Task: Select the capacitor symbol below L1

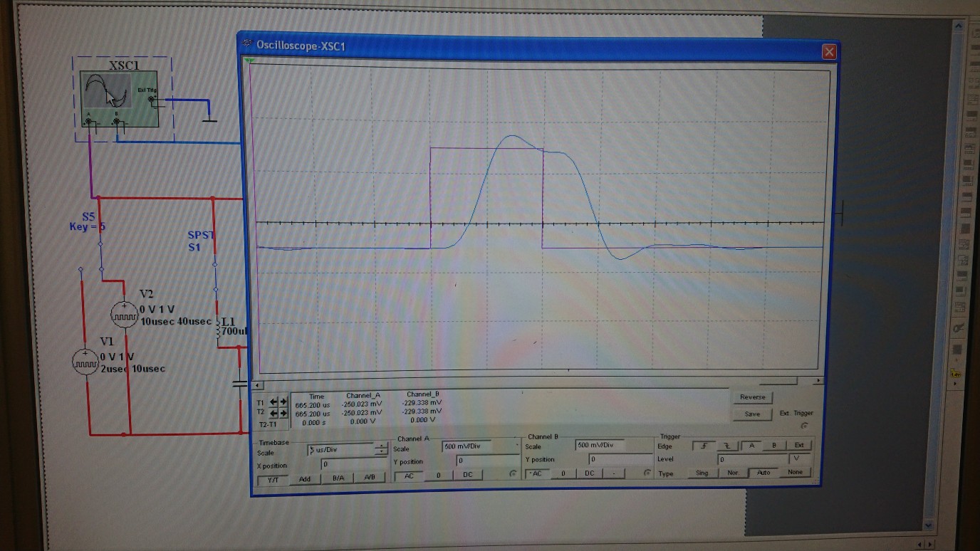Action: (x=240, y=385)
